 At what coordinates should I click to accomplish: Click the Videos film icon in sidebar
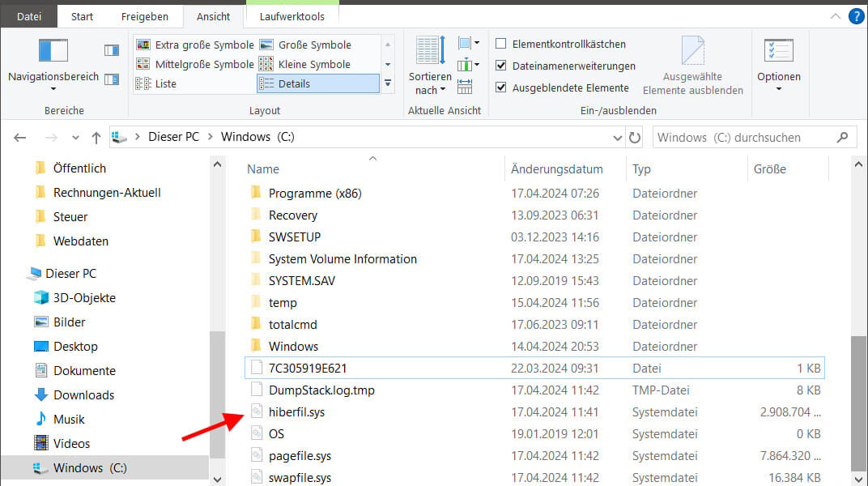(41, 443)
